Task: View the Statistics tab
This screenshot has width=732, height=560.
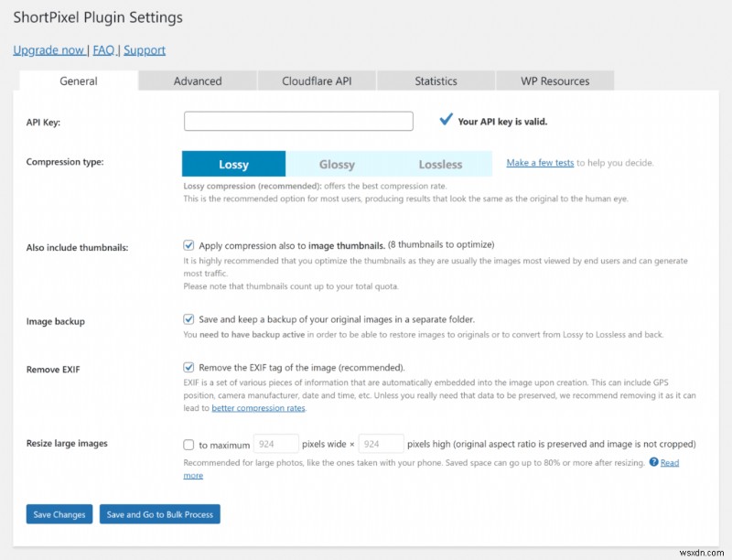Action: coord(435,81)
